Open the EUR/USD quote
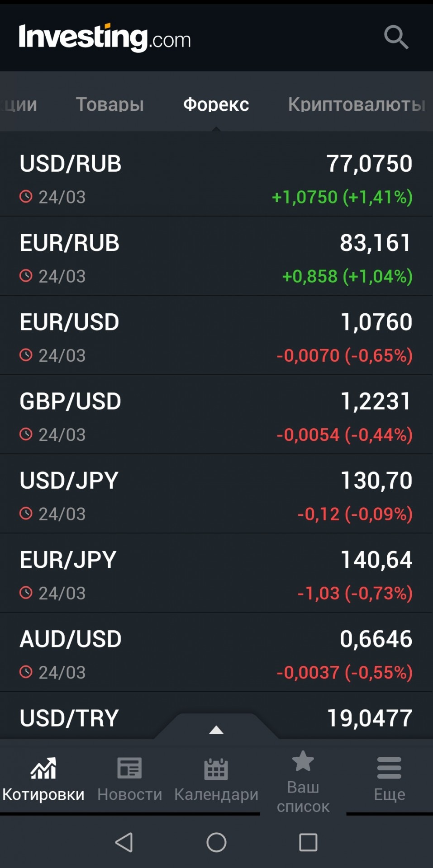 pos(216,335)
